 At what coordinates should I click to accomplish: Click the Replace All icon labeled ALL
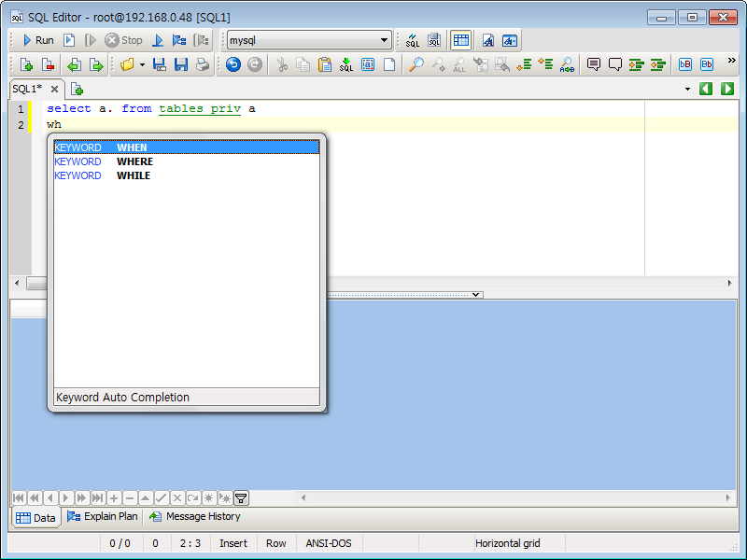point(459,64)
